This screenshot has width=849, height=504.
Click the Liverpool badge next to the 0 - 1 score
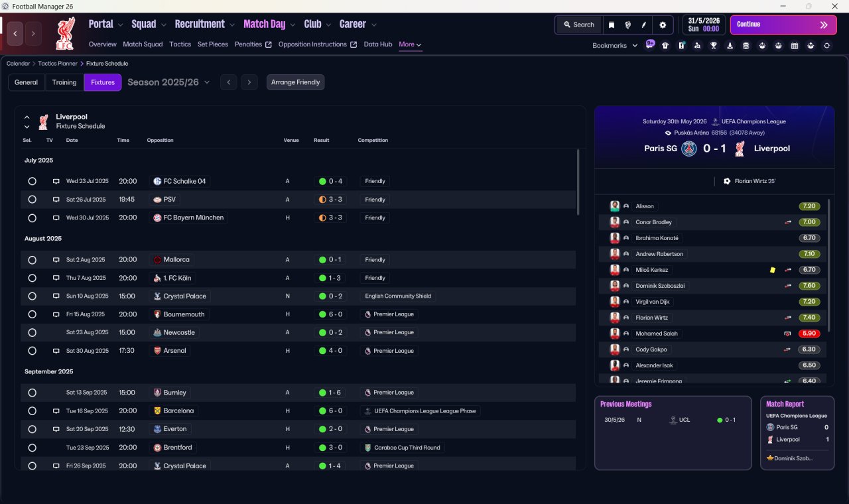pyautogui.click(x=740, y=149)
